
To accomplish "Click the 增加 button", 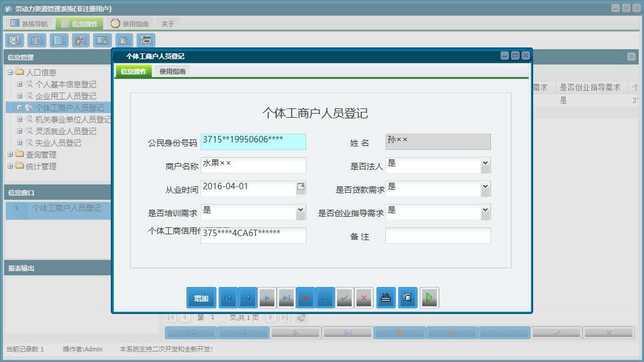I will [x=201, y=298].
